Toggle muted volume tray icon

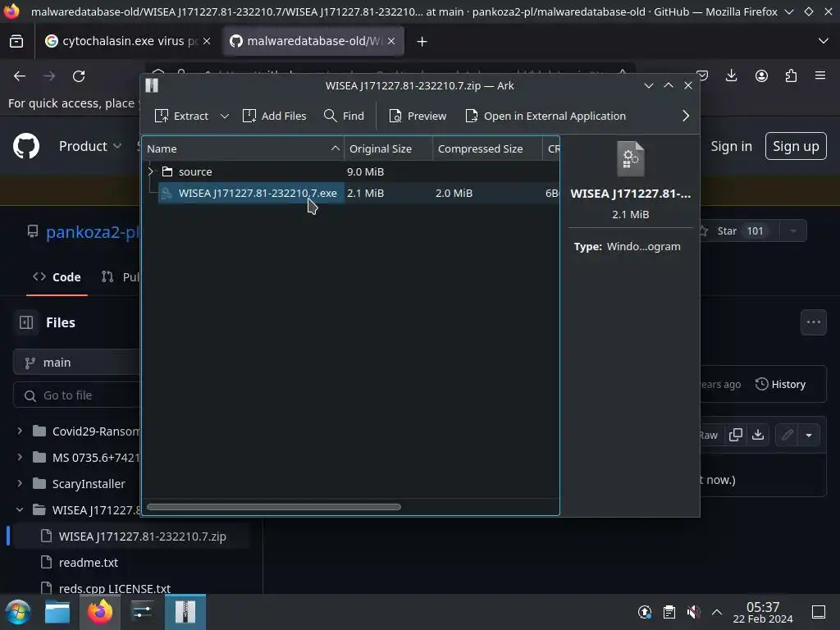pyautogui.click(x=693, y=612)
